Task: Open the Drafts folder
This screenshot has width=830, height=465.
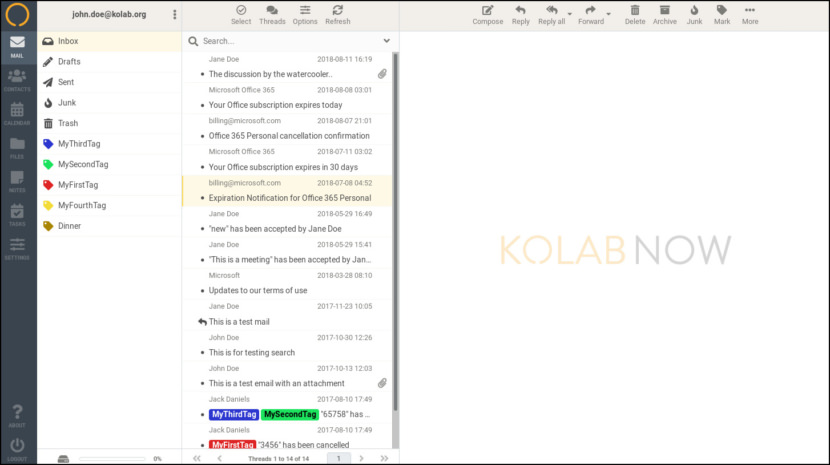Action: 110,61
